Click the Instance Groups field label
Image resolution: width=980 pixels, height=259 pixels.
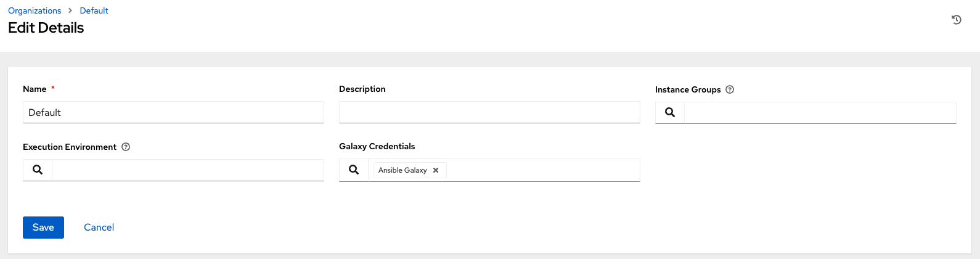coord(688,89)
